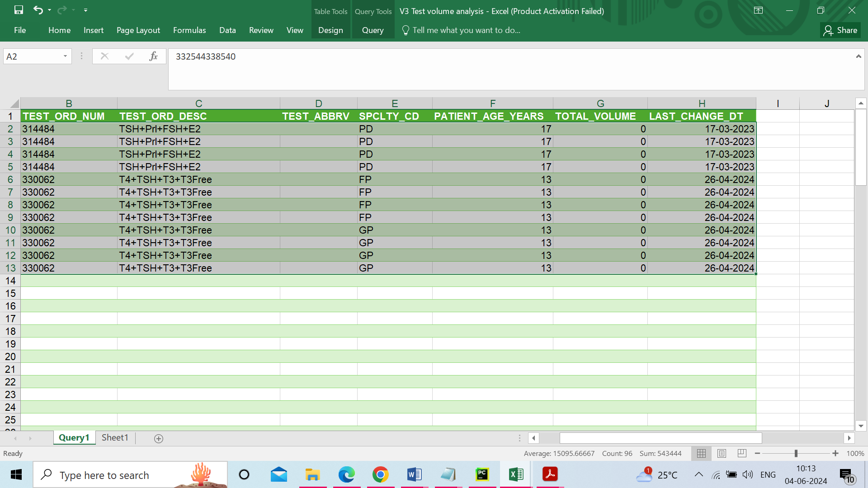This screenshot has width=868, height=488.
Task: Open Customize Quick Access Toolbar dropdown
Action: tap(85, 10)
